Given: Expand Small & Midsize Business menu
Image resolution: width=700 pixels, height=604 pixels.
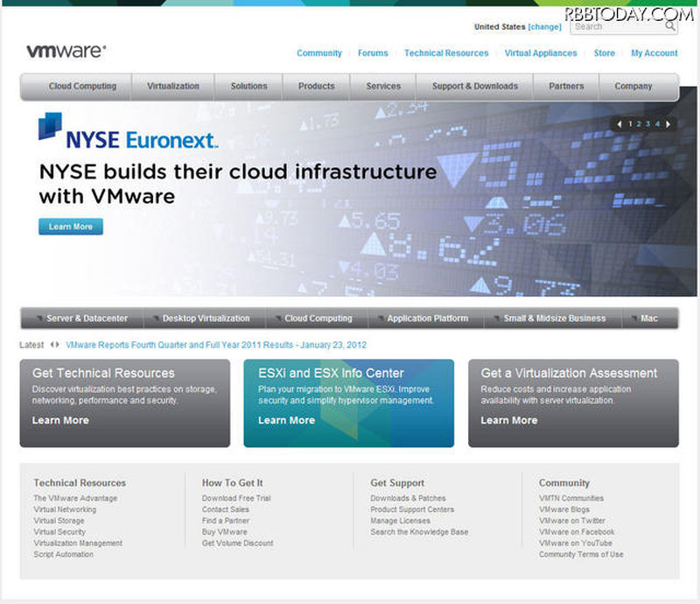Looking at the screenshot, I should pyautogui.click(x=554, y=319).
